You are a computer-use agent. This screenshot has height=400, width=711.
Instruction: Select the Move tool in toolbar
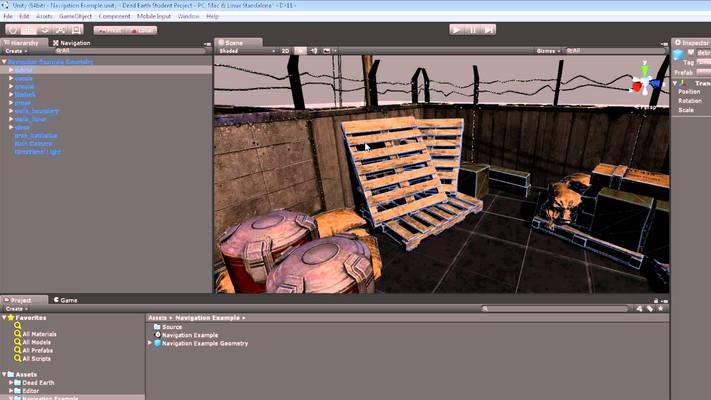(x=29, y=30)
